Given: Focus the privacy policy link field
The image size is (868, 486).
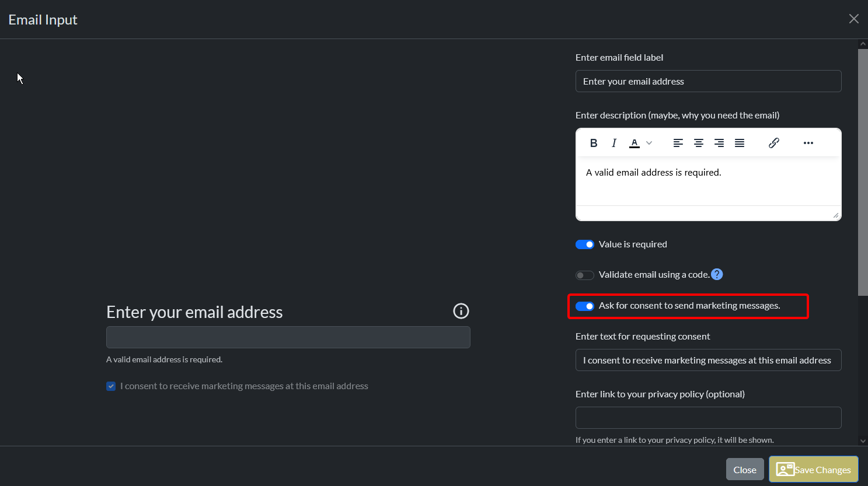Looking at the screenshot, I should [709, 418].
